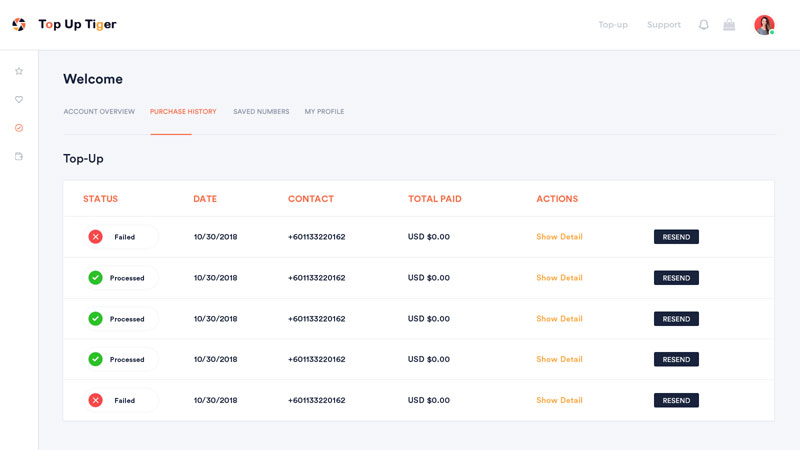Viewport: 800px width, 450px height.
Task: Show Detail for the first failed transaction
Action: (559, 237)
